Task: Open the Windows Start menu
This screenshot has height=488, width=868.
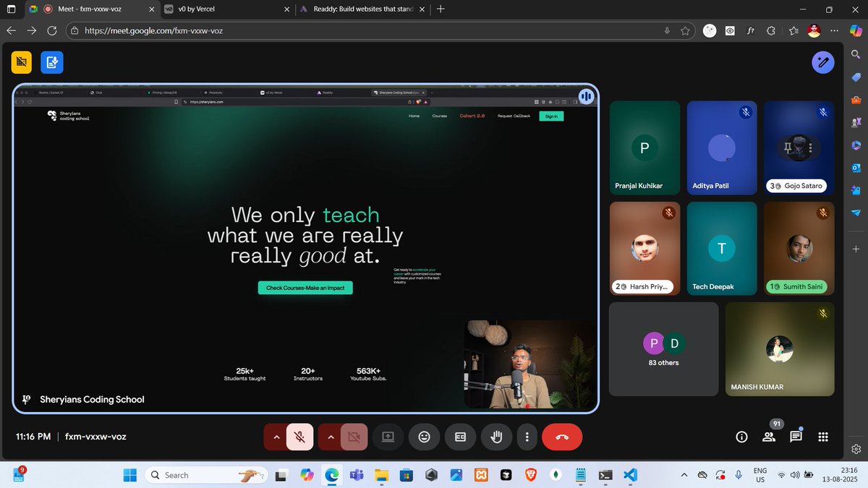Action: tap(129, 475)
